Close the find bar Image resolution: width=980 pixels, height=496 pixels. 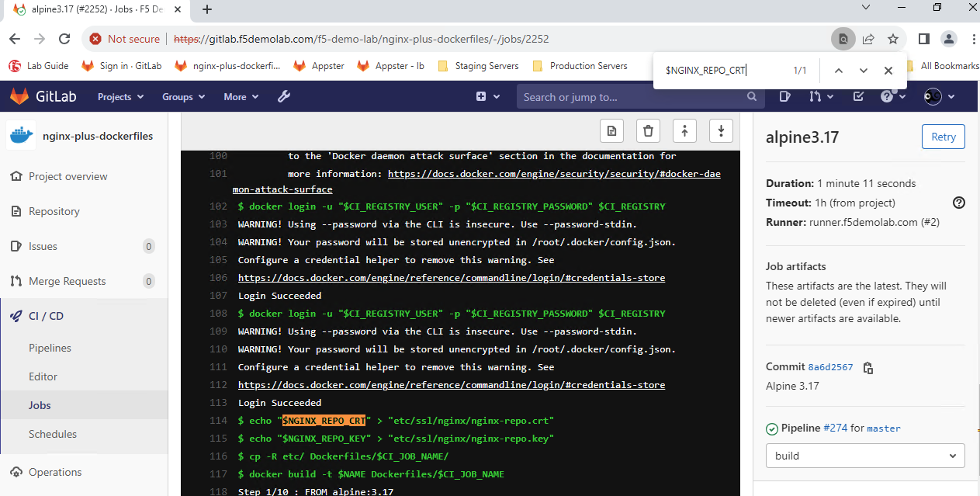[x=888, y=71]
